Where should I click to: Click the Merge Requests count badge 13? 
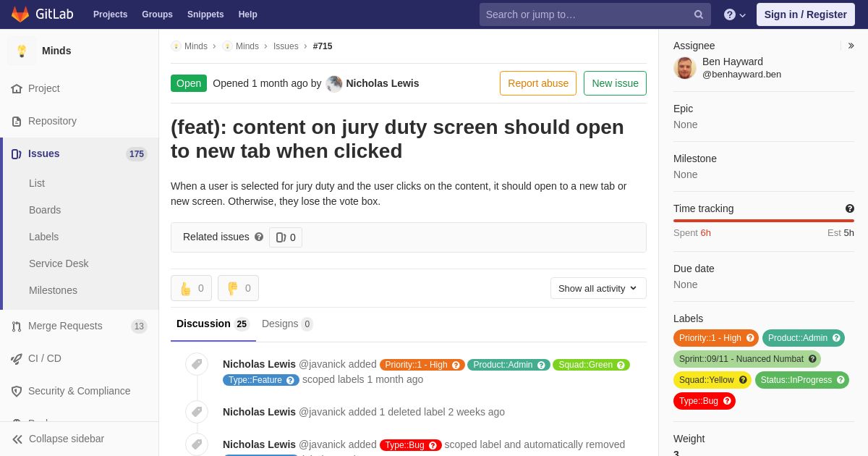point(139,326)
